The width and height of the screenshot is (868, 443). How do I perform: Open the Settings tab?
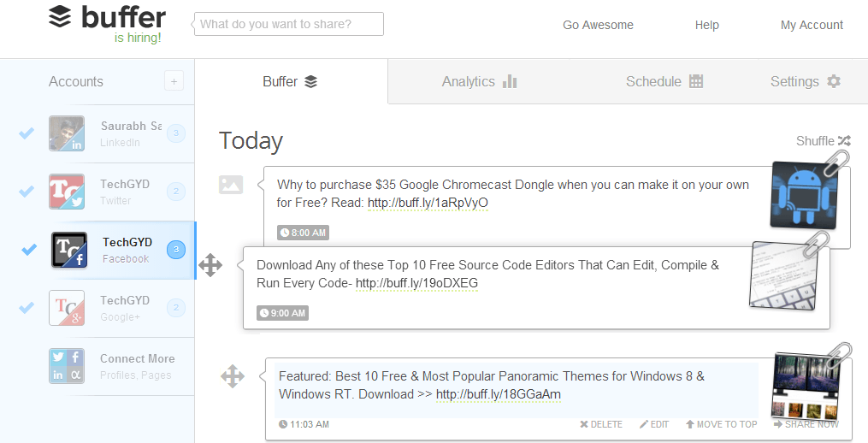pyautogui.click(x=806, y=81)
